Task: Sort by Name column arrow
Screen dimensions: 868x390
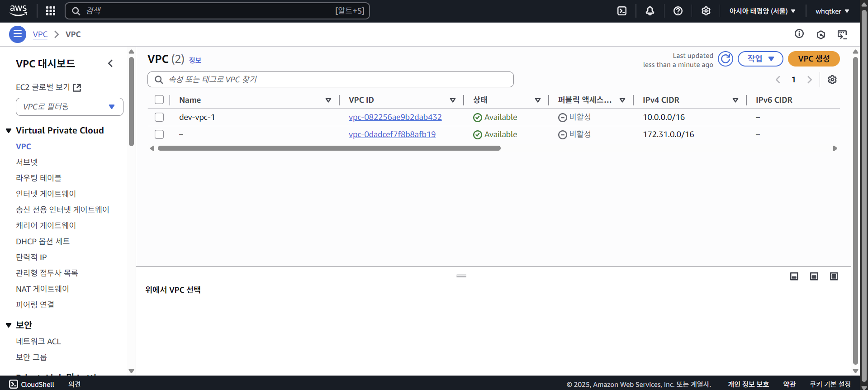Action: [x=328, y=100]
